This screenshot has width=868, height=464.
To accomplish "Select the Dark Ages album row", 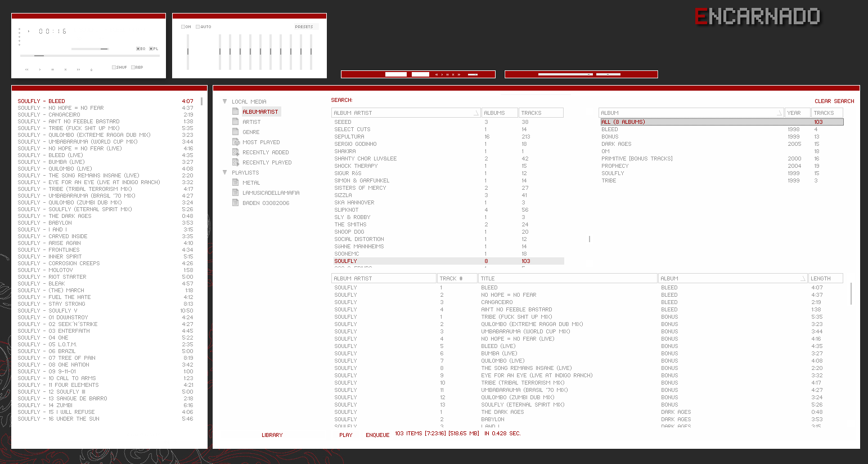I will coord(722,144).
